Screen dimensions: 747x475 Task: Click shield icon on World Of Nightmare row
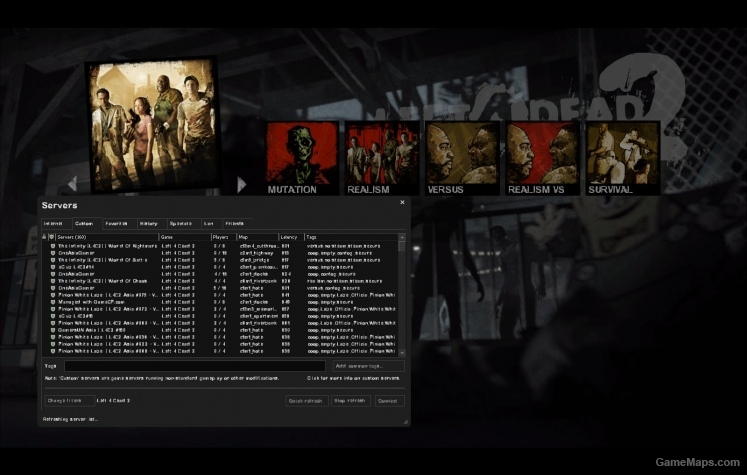point(53,246)
